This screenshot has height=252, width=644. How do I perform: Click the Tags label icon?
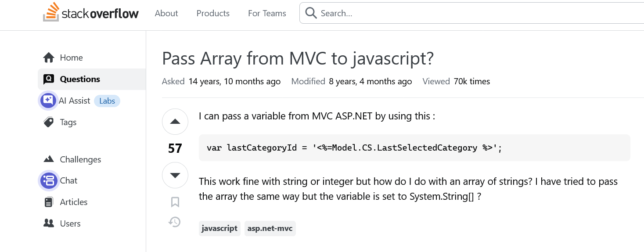click(x=49, y=122)
